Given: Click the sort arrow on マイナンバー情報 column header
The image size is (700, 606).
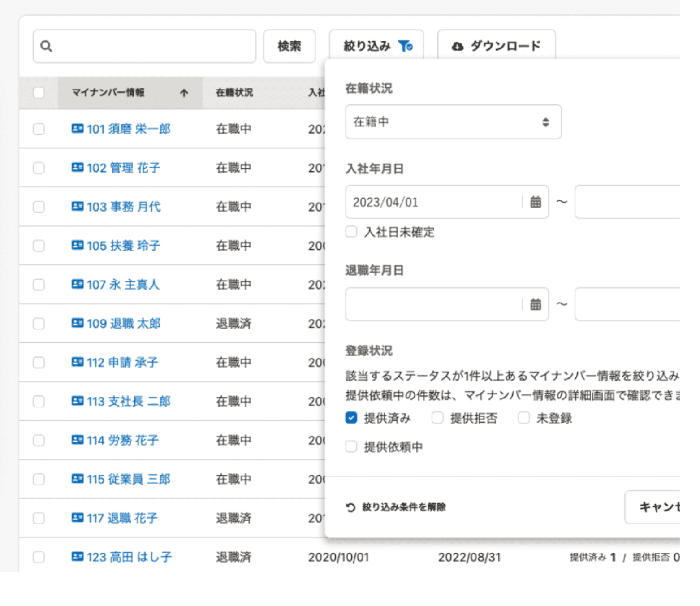Looking at the screenshot, I should click(184, 93).
